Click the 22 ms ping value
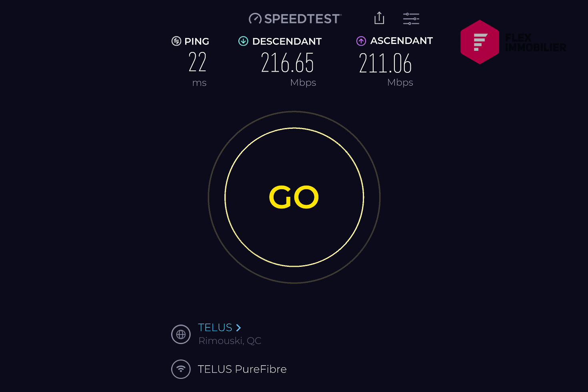 pyautogui.click(x=198, y=62)
